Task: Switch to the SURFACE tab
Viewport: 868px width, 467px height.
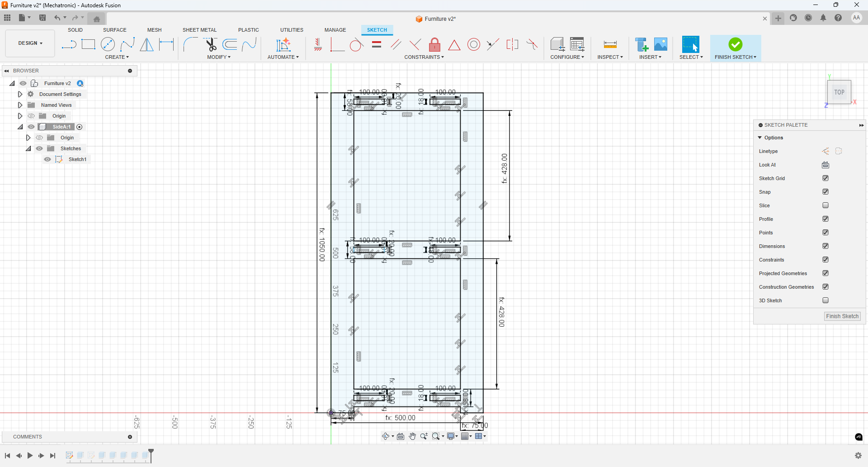Action: click(x=115, y=30)
